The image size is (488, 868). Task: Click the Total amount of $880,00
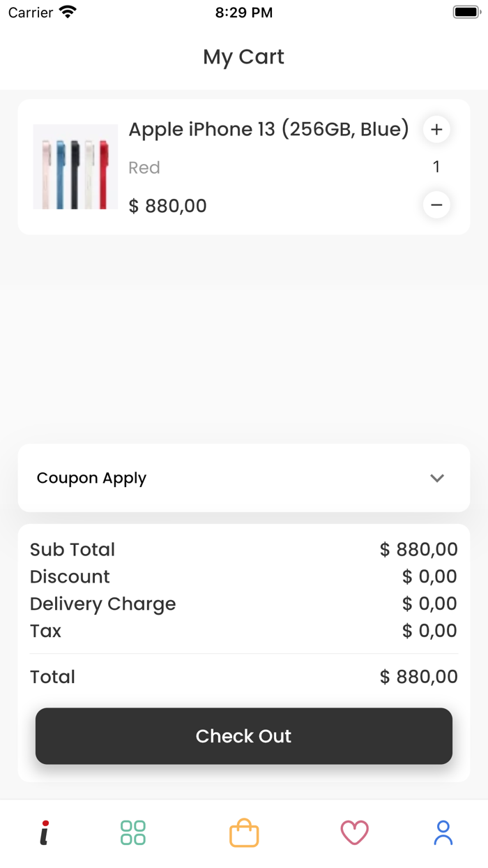click(418, 676)
